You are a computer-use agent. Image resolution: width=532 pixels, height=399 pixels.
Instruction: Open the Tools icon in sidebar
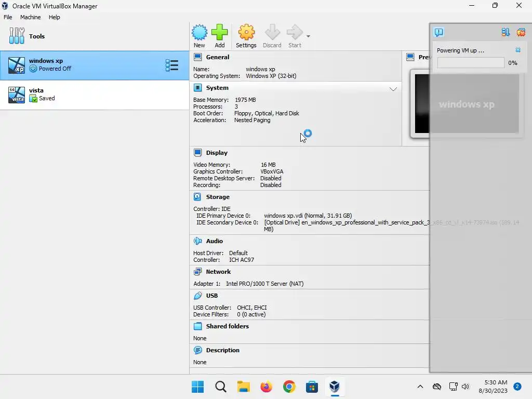pos(17,36)
